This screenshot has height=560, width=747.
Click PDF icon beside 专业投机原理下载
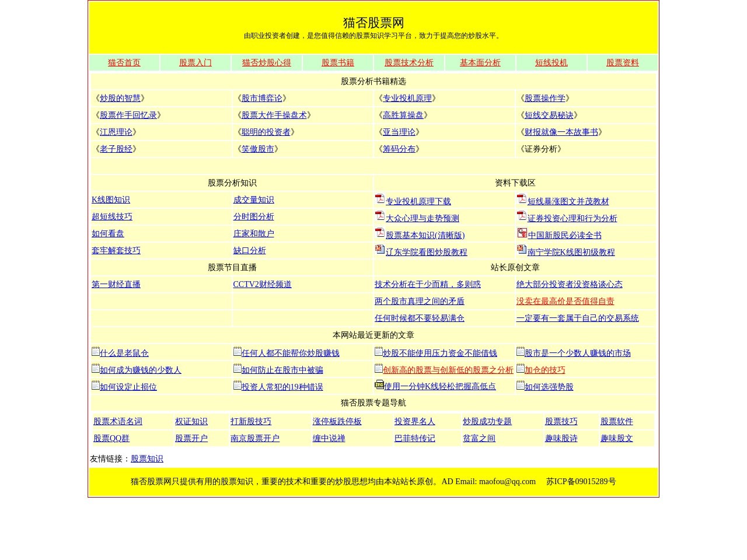[379, 199]
